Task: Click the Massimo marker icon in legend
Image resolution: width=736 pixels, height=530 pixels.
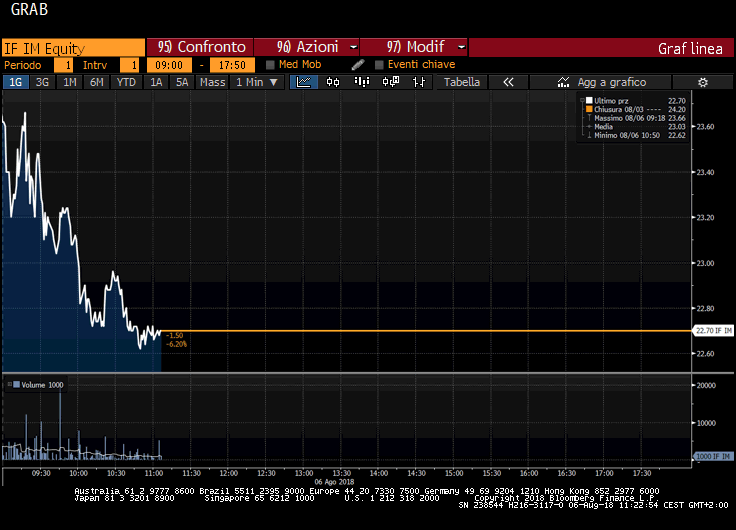Action: pos(589,118)
